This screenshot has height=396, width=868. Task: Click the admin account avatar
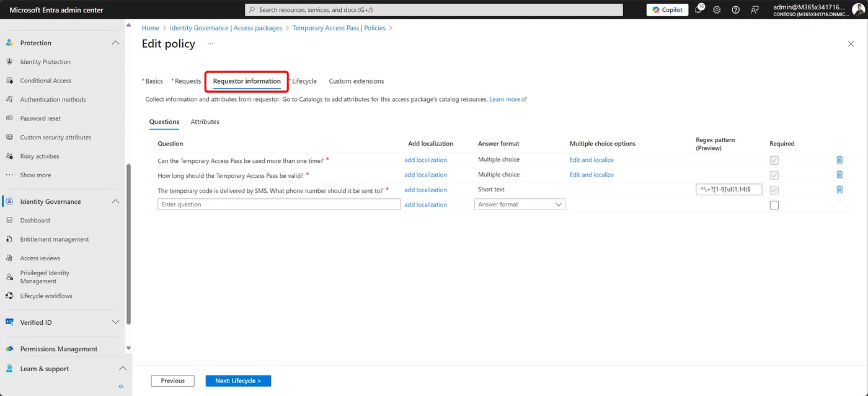coord(858,10)
